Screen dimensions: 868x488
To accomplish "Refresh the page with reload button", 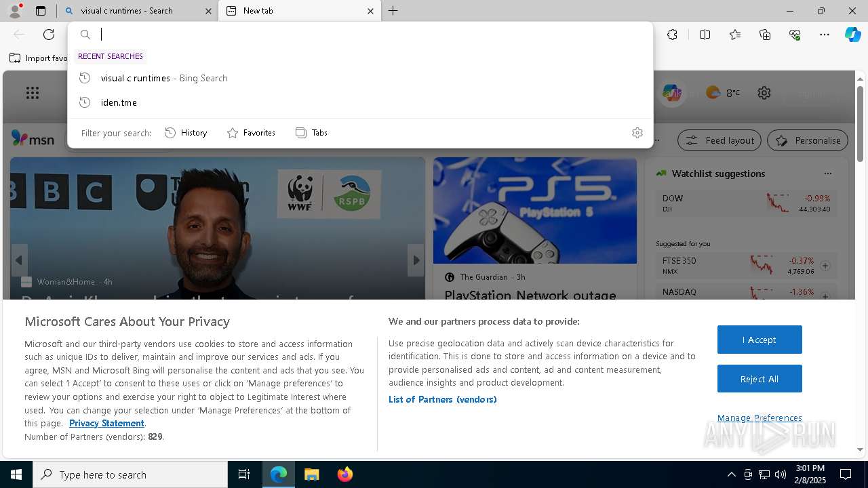I will tap(49, 35).
